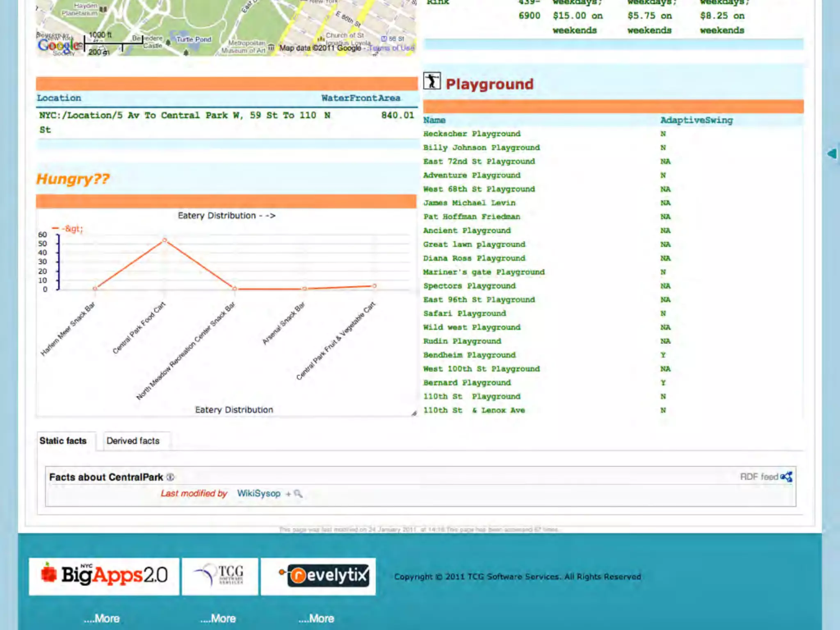The width and height of the screenshot is (840, 630).
Task: Click Central Park Food Cart data point
Action: click(x=164, y=240)
